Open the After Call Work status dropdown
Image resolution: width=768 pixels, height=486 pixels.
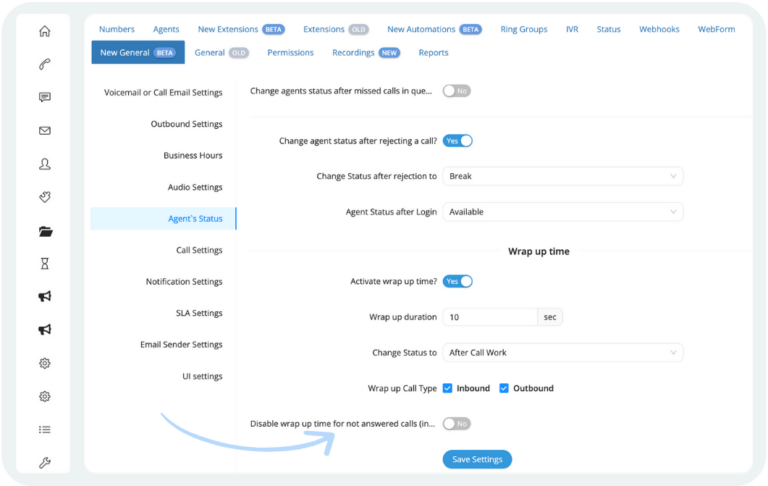click(563, 353)
